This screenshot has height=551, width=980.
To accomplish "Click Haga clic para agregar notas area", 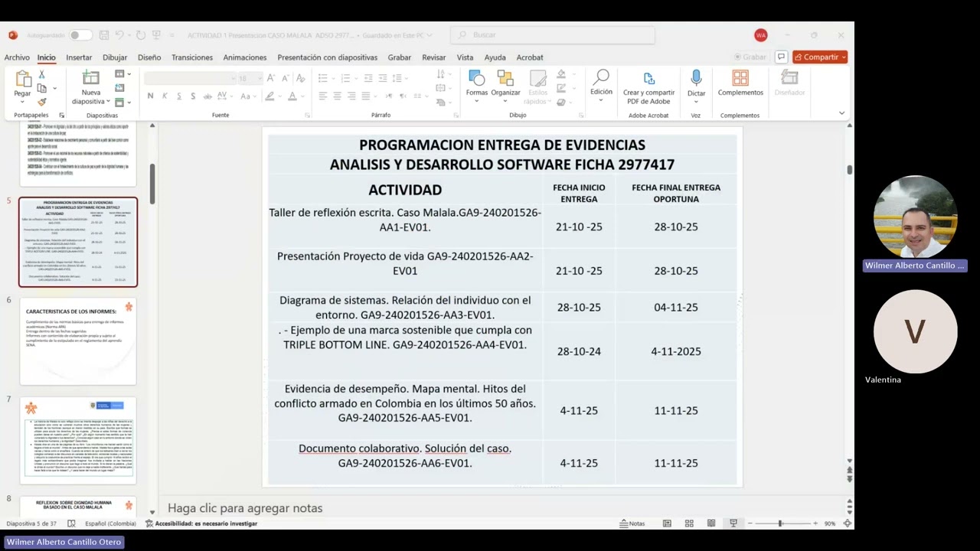I will (x=245, y=508).
